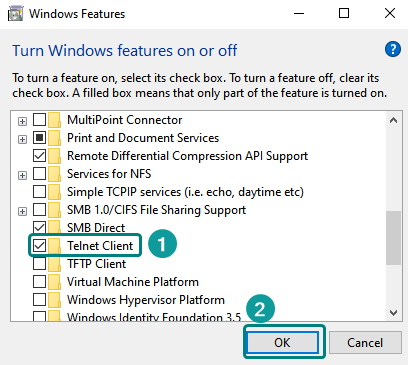Select the Simple TCPIP services label

(185, 192)
